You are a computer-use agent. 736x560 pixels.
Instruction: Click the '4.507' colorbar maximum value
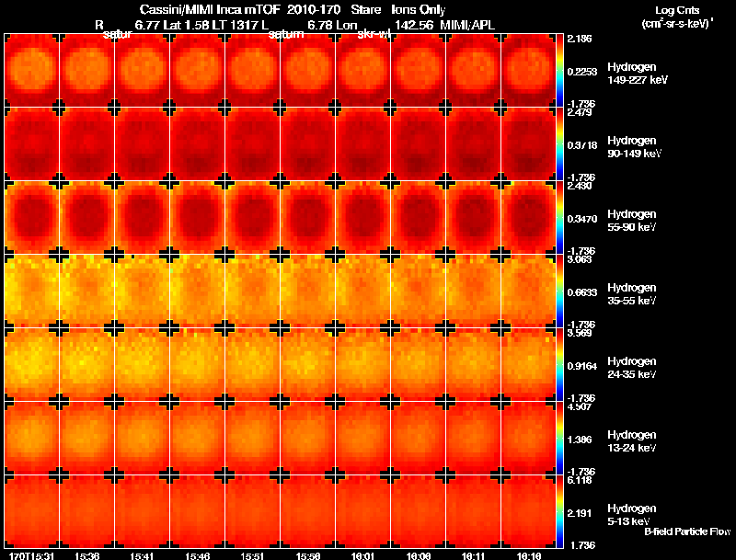580,407
